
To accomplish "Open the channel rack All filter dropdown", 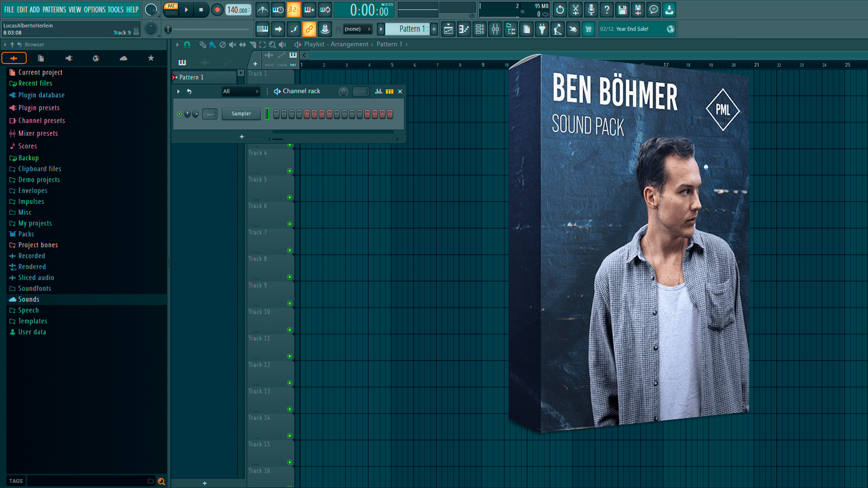I will pyautogui.click(x=240, y=91).
